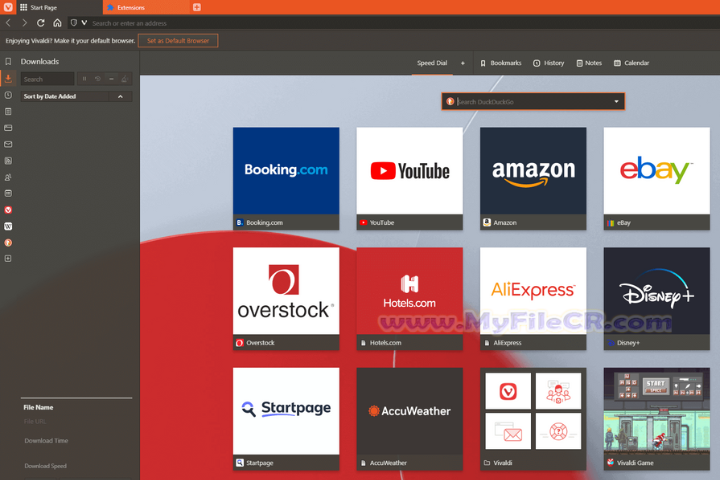Add a new Speed Dial group

pyautogui.click(x=462, y=63)
